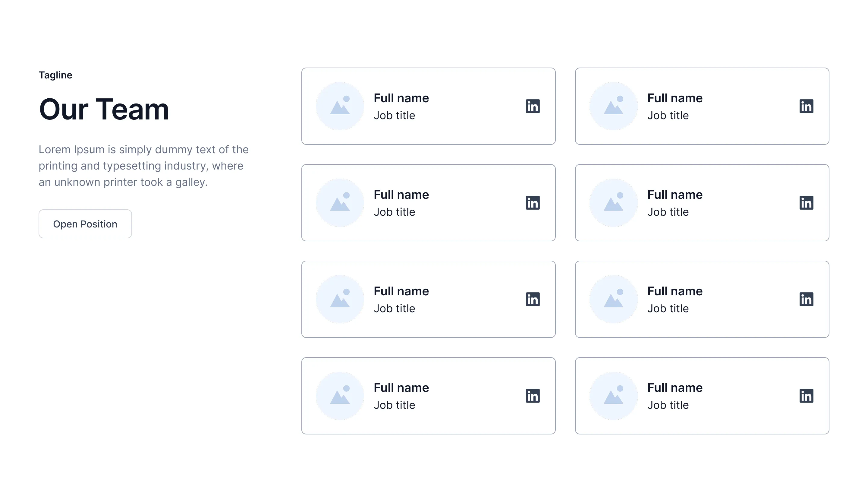Select avatar placeholder in third row right card
This screenshot has height=502, width=868.
[x=613, y=299]
